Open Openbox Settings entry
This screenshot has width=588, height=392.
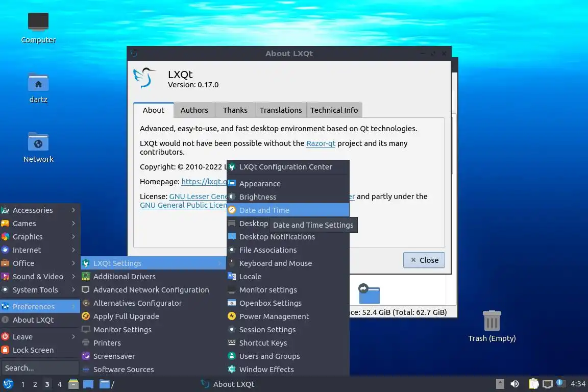pyautogui.click(x=288, y=303)
